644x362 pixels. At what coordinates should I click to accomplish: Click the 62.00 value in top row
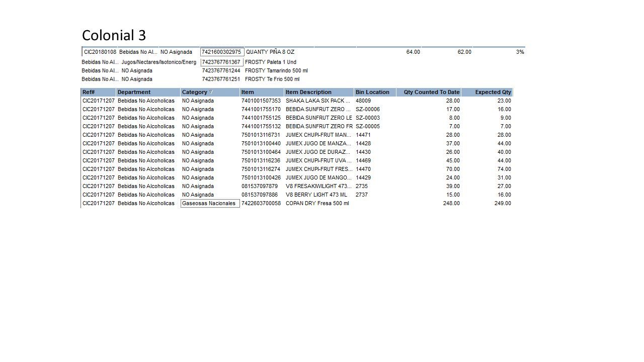tap(464, 52)
